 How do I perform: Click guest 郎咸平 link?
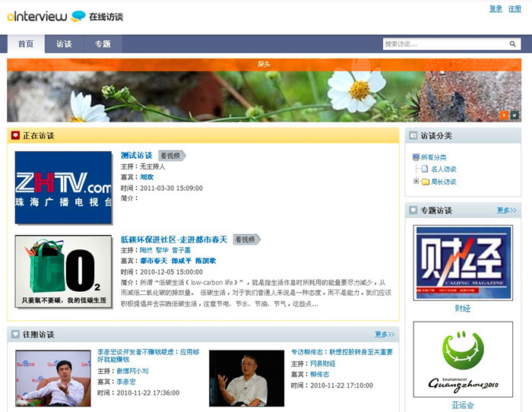(181, 261)
